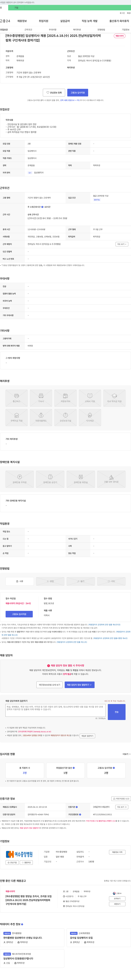The height and width of the screenshot is (980, 131).
Task: Expand the 지도 보기 dropdown by 근무 예정지
Action: [x=122, y=244]
